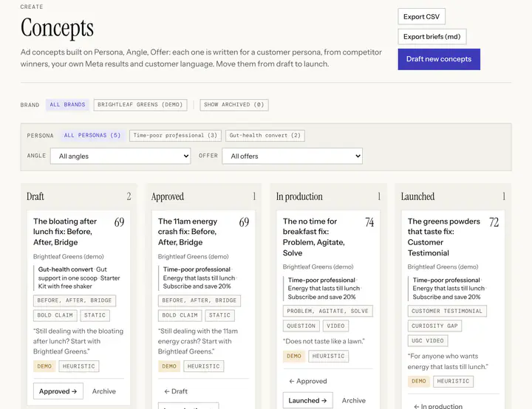The width and height of the screenshot is (532, 409).
Task: Click the Export CSV button
Action: tap(421, 17)
